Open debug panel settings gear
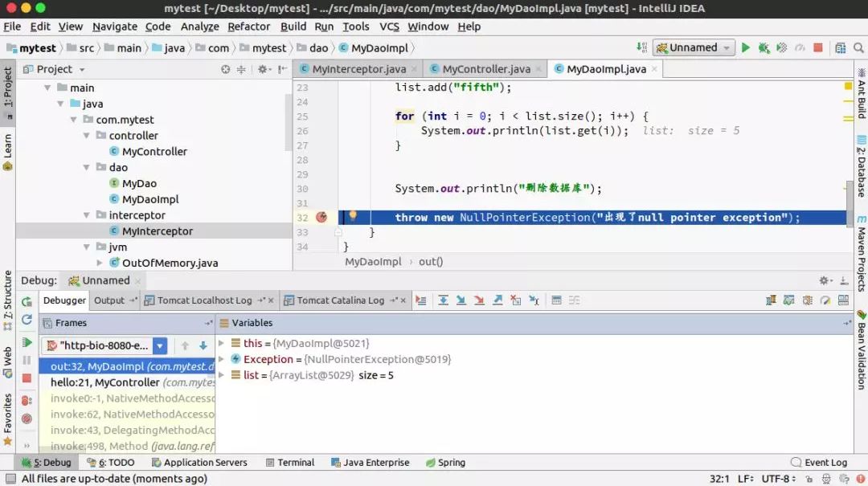868x486 pixels. (825, 280)
